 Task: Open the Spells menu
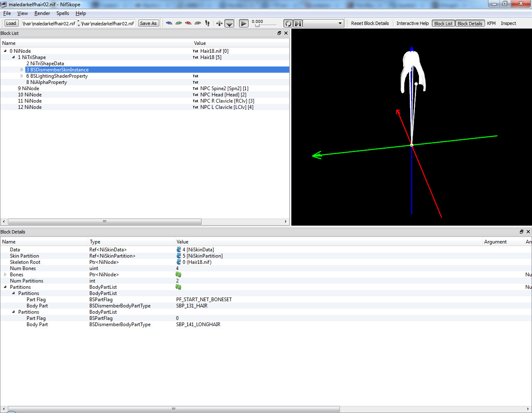[63, 13]
